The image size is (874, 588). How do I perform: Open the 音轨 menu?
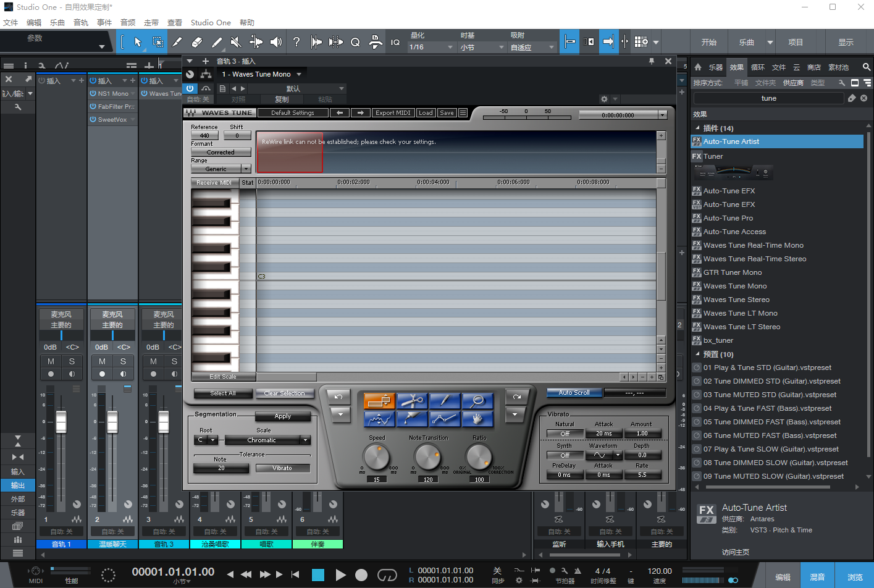click(81, 22)
